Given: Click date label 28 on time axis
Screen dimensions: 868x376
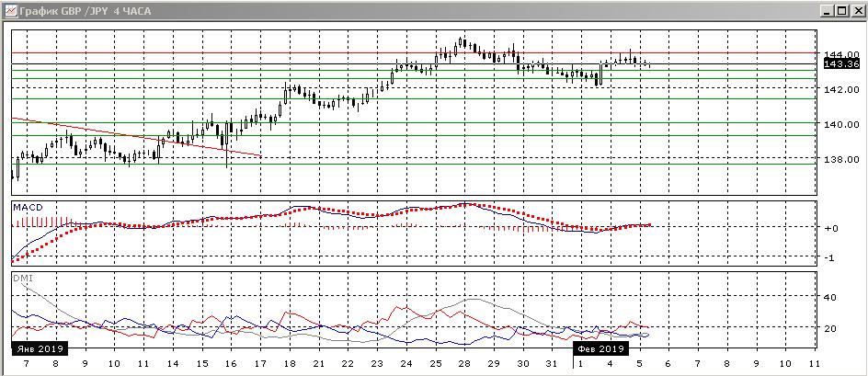Looking at the screenshot, I should [464, 364].
